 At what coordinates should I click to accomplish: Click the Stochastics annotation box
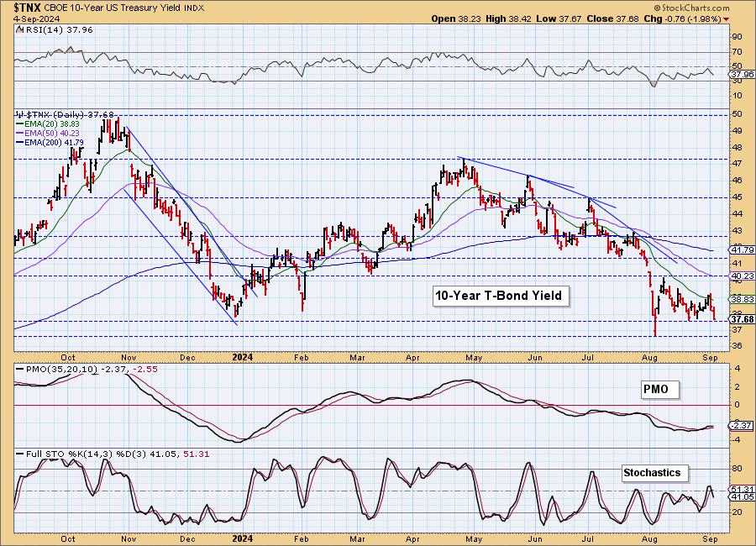point(654,473)
